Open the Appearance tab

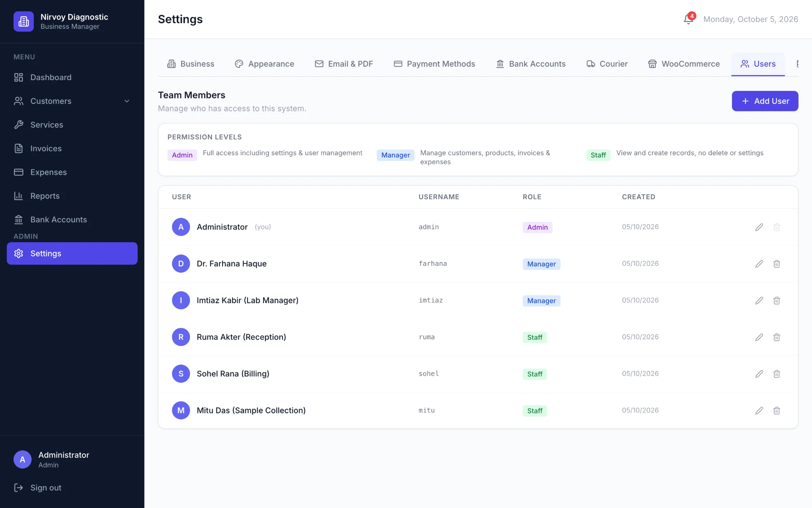pos(264,64)
